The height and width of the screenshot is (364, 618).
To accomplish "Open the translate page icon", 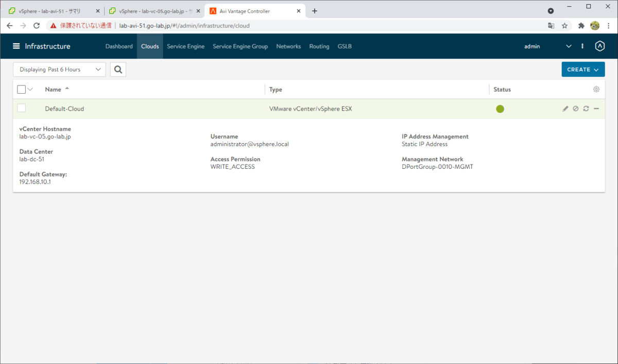I will (x=551, y=25).
